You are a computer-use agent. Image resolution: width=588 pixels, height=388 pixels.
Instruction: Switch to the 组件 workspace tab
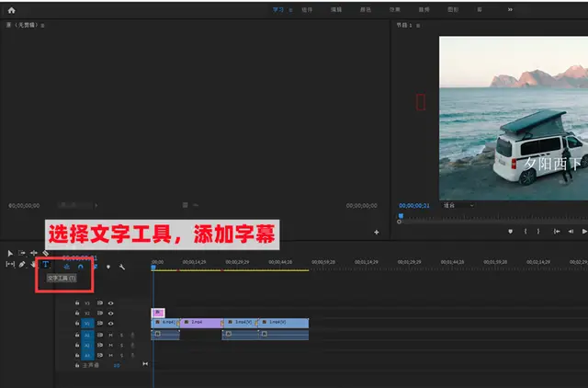tap(307, 10)
